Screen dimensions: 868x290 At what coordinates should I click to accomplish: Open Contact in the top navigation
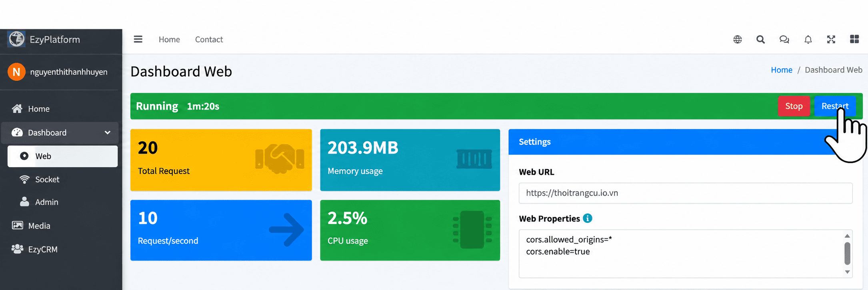coord(209,40)
